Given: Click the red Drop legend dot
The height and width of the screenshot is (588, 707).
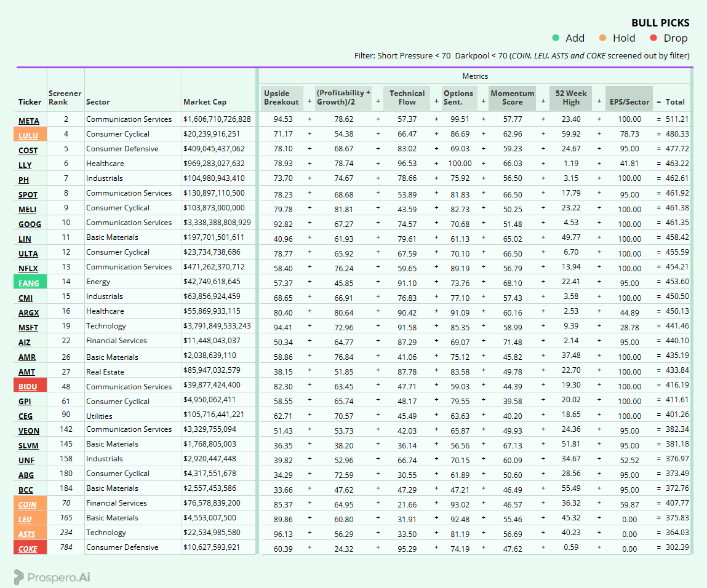Looking at the screenshot, I should pos(653,38).
